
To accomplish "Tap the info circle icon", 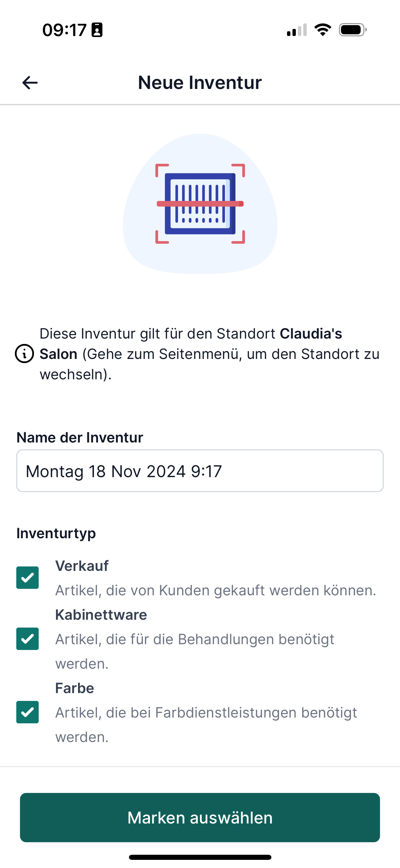I will coord(24,354).
